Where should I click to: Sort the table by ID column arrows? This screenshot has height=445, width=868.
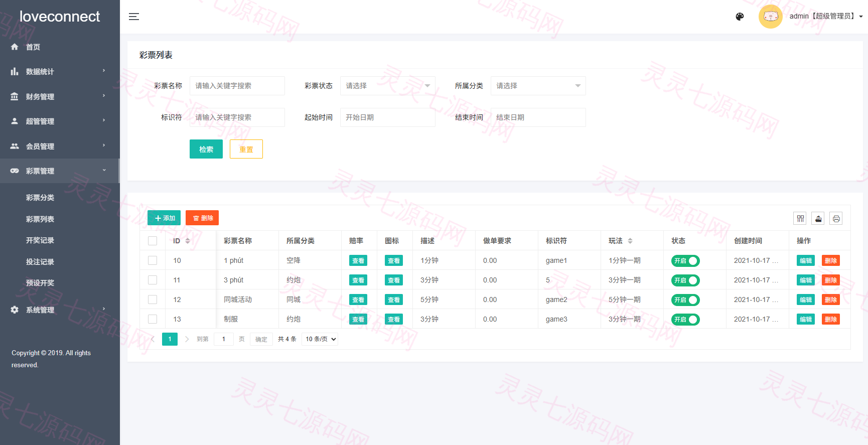pyautogui.click(x=188, y=241)
